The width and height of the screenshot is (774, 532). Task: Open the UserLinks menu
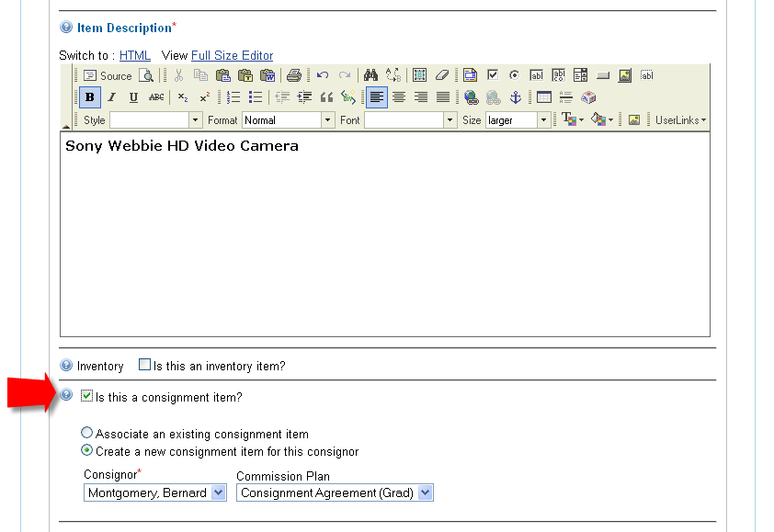pos(680,120)
